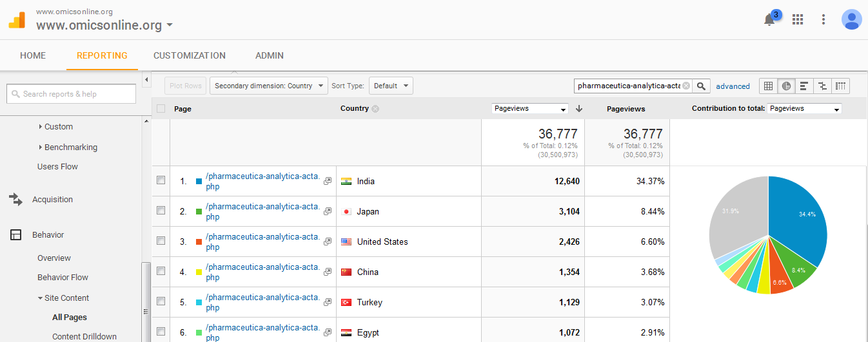The height and width of the screenshot is (342, 868).
Task: Open Behavior Flow report
Action: 63,278
